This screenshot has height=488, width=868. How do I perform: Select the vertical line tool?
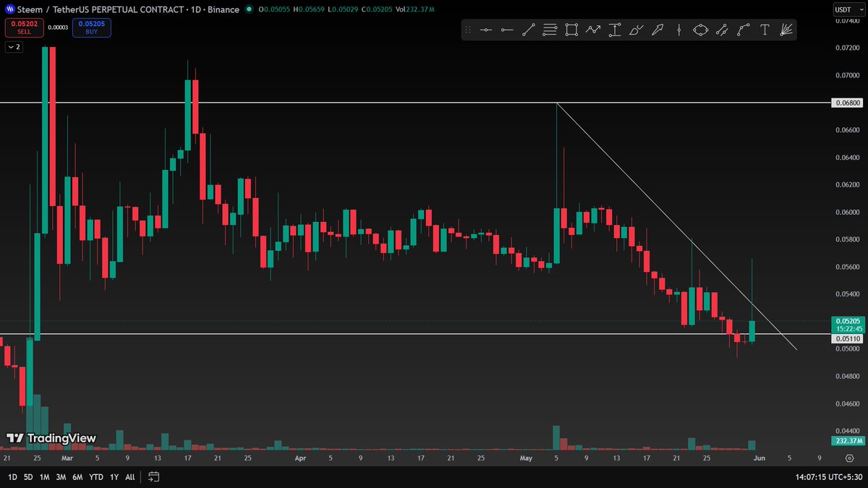(x=678, y=30)
